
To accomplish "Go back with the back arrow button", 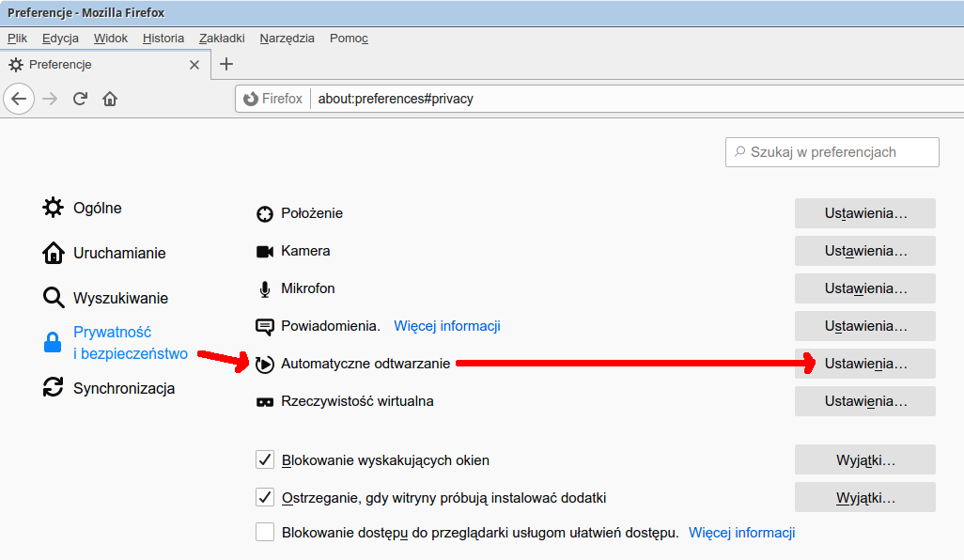I will pos(19,99).
